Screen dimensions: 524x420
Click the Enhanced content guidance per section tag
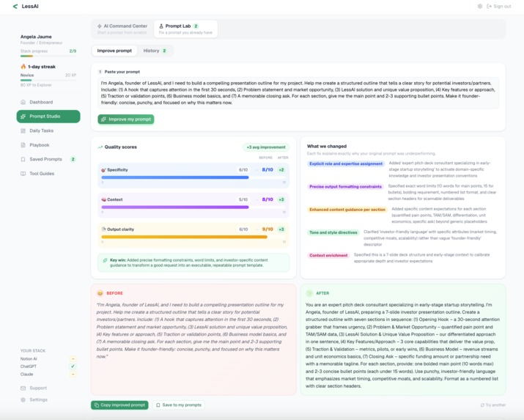pyautogui.click(x=347, y=210)
